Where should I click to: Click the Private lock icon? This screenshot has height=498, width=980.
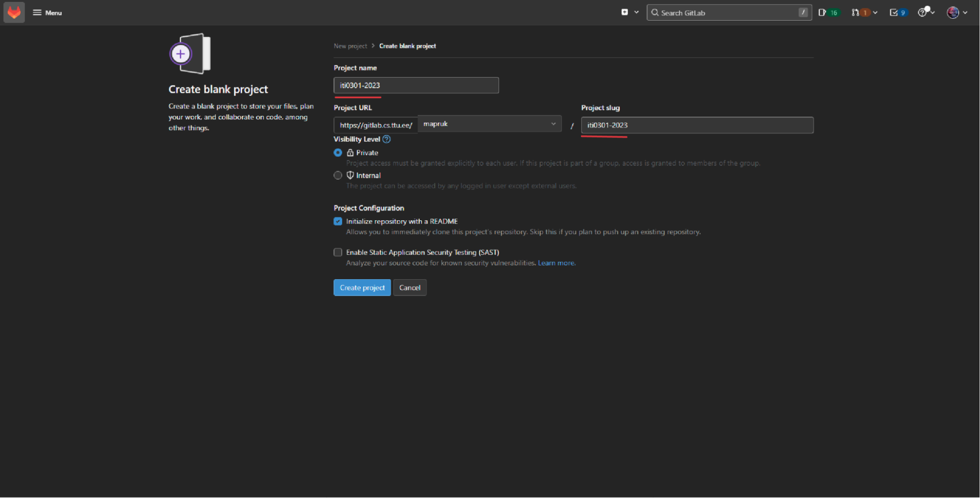point(350,153)
